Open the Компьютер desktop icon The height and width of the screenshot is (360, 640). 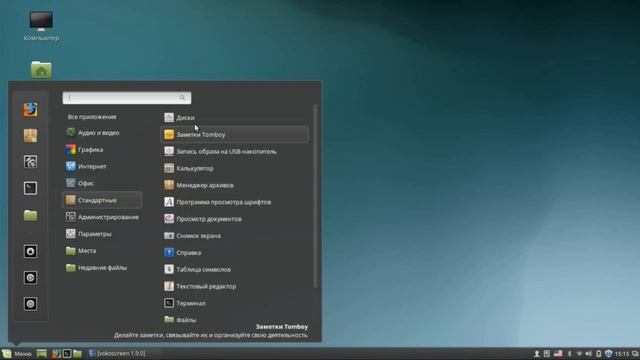tap(41, 26)
